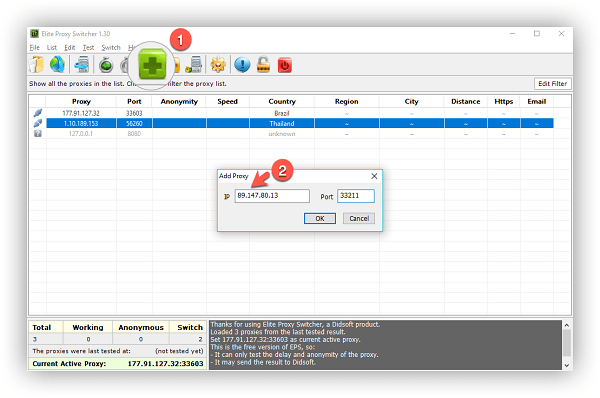Click OK in Add Proxy dialog

coord(320,219)
